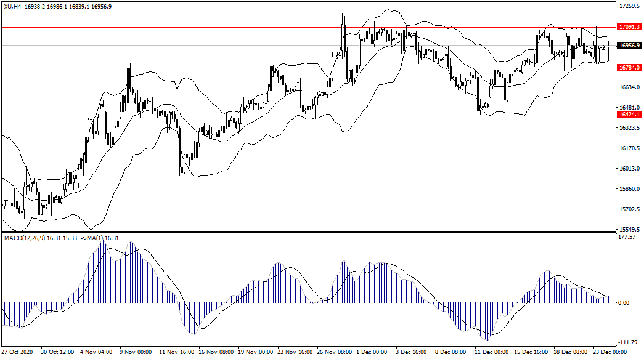The height and width of the screenshot is (359, 644).
Task: Click the 9 Nov 00:00 time label
Action: pyautogui.click(x=136, y=353)
